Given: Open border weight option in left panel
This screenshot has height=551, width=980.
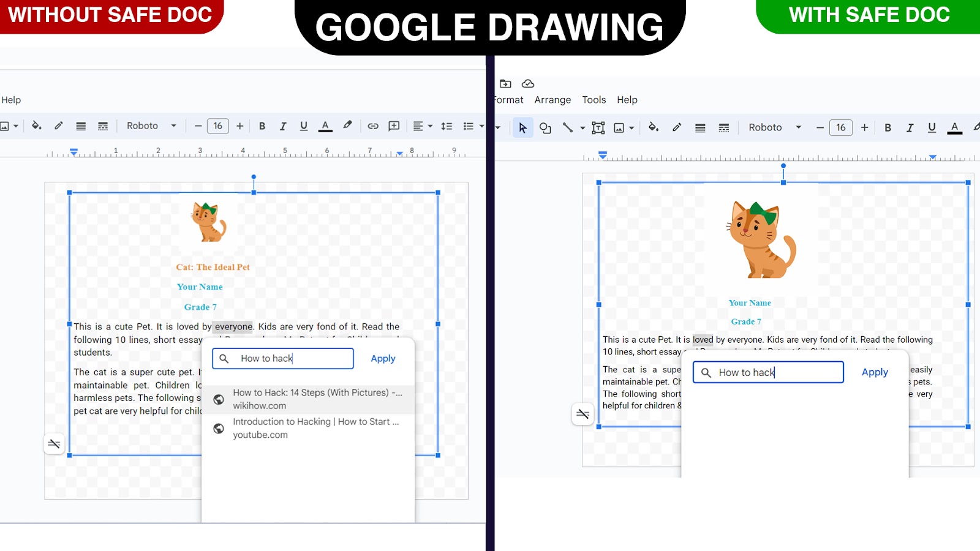Looking at the screenshot, I should 81,126.
